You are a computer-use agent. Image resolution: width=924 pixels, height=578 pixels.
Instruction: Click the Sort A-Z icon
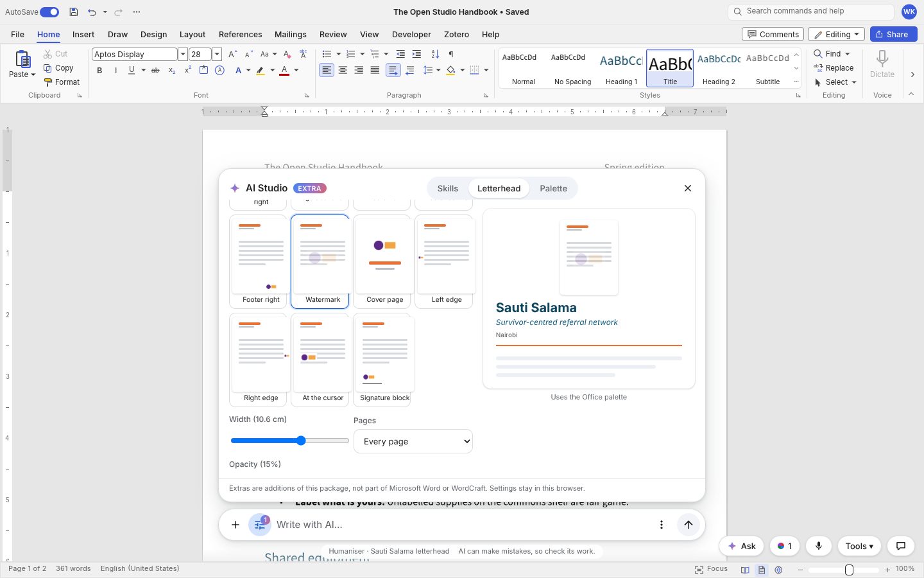(435, 54)
